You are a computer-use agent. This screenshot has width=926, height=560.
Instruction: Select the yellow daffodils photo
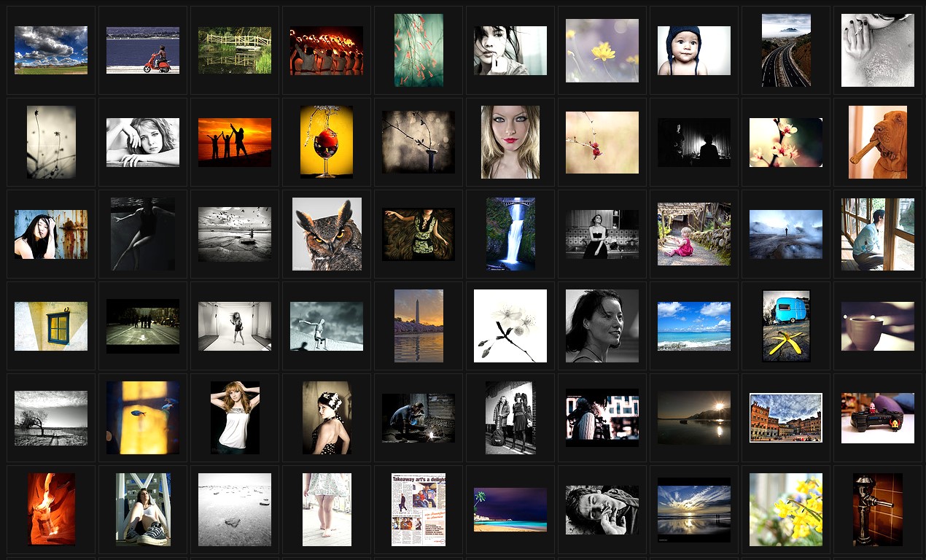[786, 509]
